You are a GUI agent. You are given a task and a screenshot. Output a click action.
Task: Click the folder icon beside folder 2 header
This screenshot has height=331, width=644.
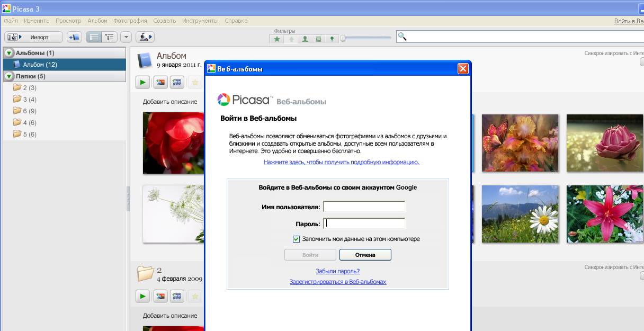tap(145, 273)
